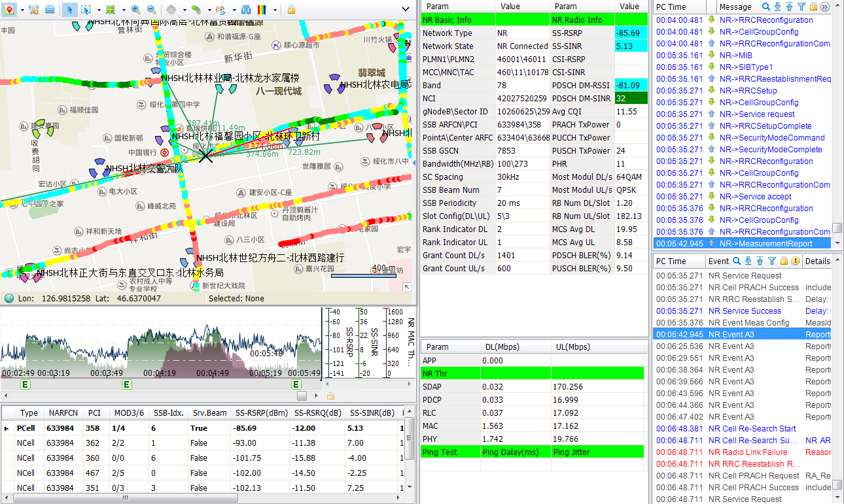Viewport: 844px width, 504px height.
Task: Click the SS-RSRP value -85.69 in Radio Info
Action: pos(631,33)
